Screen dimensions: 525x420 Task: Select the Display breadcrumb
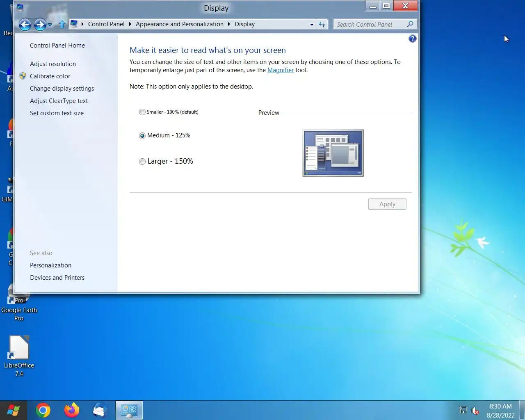coord(244,24)
